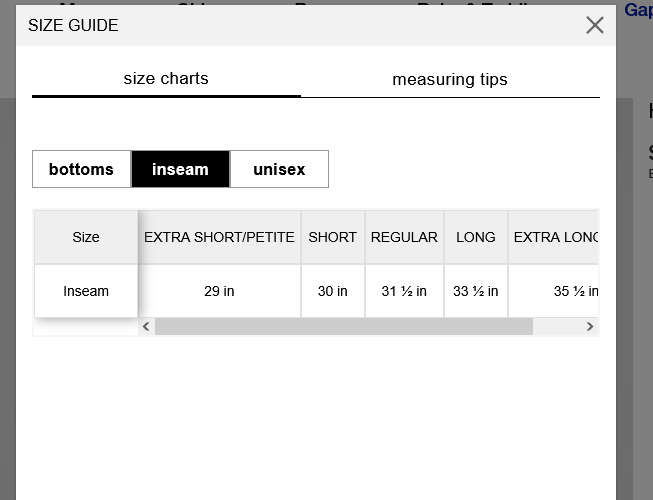Click the 29 in cell

pos(219,291)
